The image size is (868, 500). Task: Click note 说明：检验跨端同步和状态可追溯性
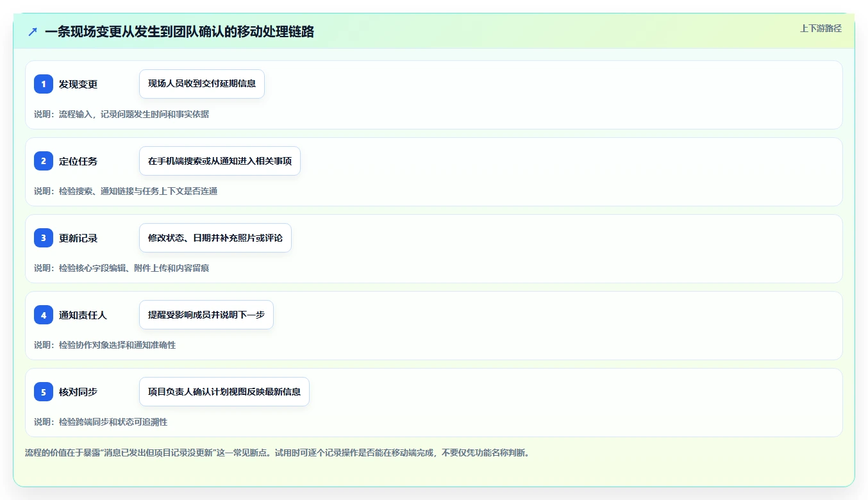tap(101, 422)
